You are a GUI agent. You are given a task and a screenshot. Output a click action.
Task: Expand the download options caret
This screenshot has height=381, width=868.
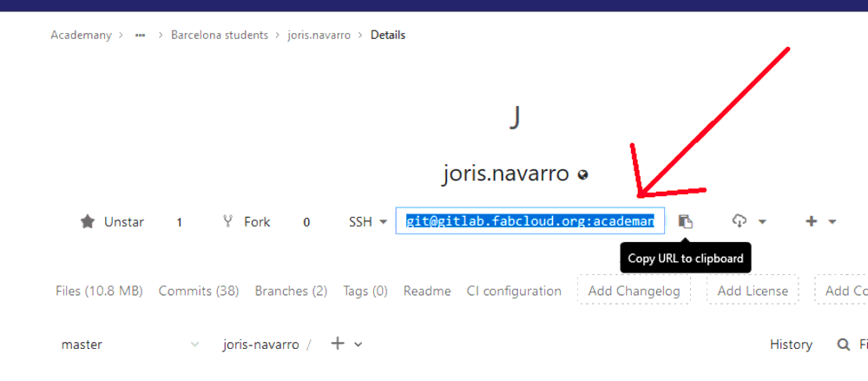pyautogui.click(x=762, y=222)
